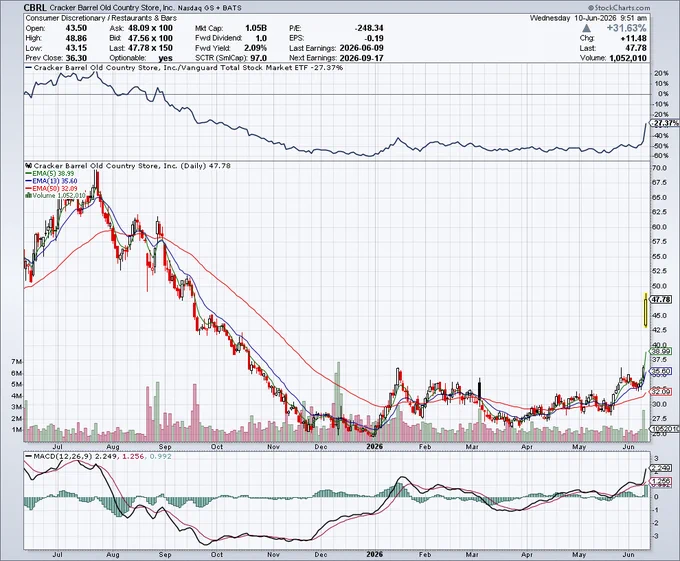Click the Fwd Dividend value 1.0

click(x=261, y=38)
